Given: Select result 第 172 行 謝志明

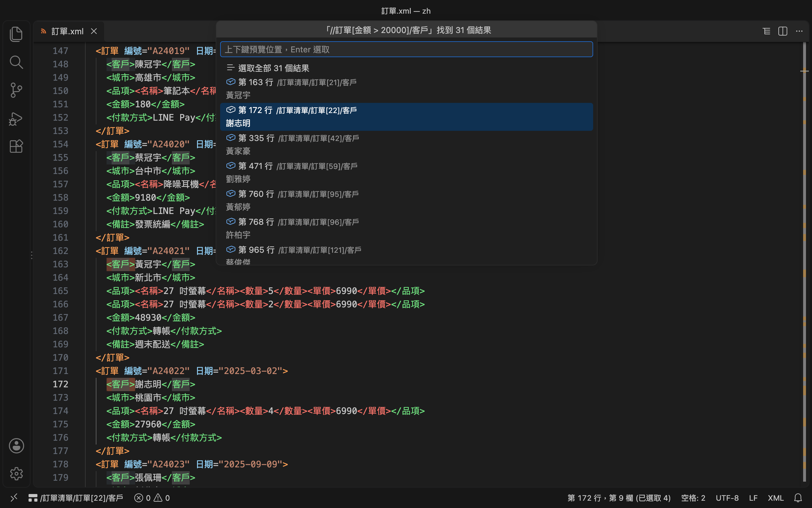Looking at the screenshot, I should (406, 117).
